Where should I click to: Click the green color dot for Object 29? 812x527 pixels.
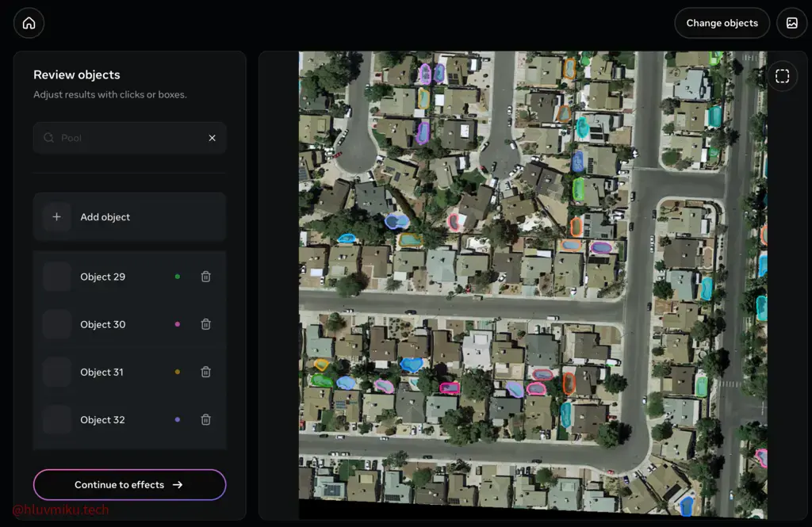coord(177,277)
